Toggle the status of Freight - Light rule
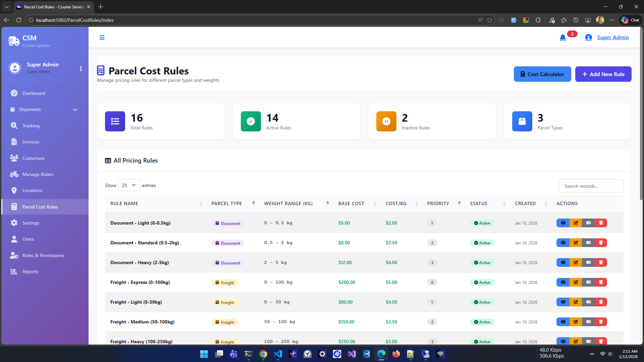644x362 pixels. (588, 302)
